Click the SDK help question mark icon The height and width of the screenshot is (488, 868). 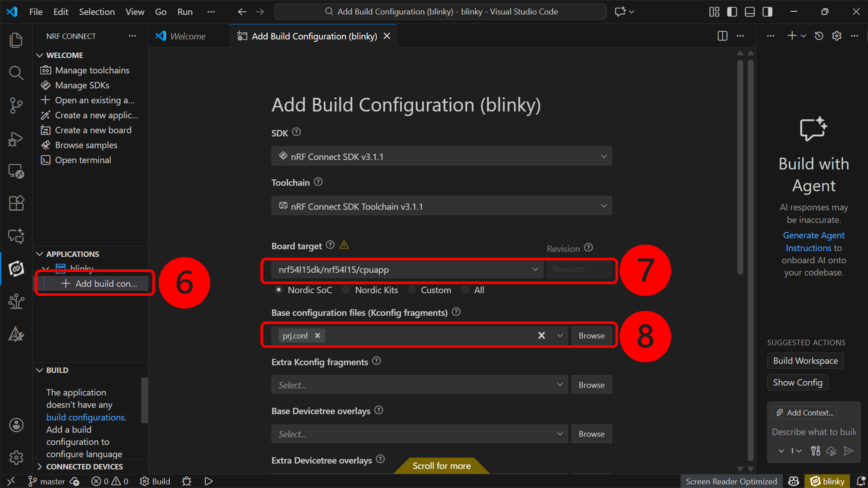pyautogui.click(x=296, y=132)
